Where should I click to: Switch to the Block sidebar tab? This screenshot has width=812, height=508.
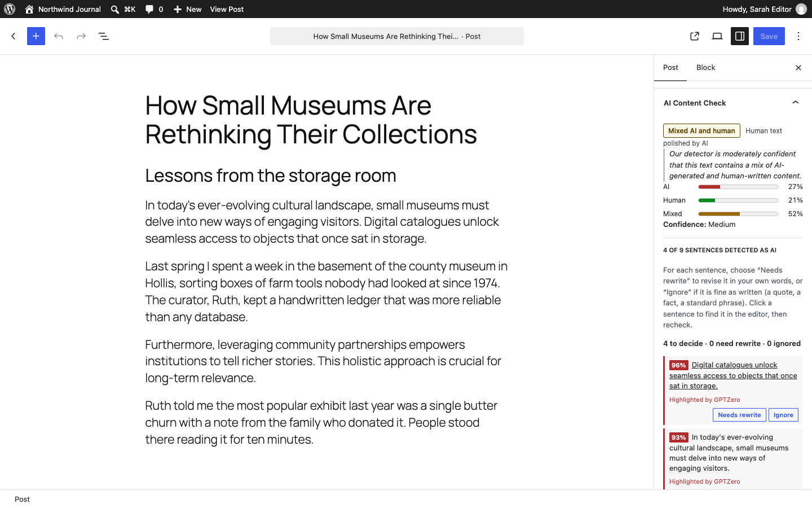click(705, 68)
